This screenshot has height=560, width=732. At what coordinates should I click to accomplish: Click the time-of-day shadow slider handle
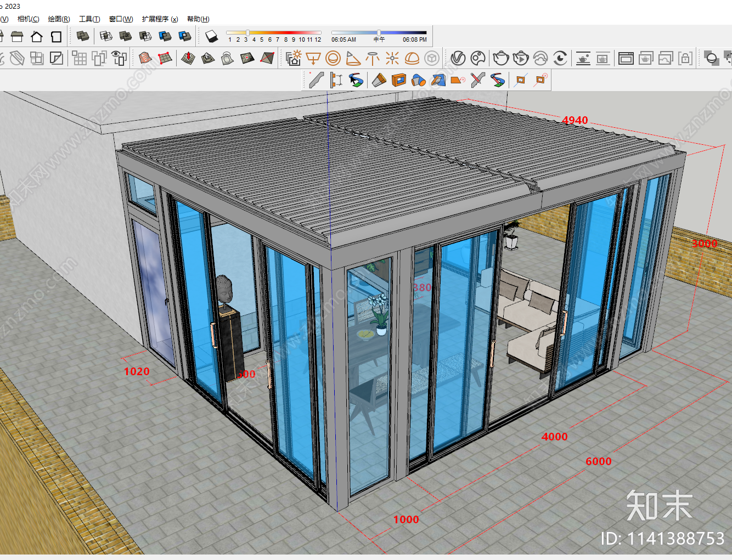379,33
